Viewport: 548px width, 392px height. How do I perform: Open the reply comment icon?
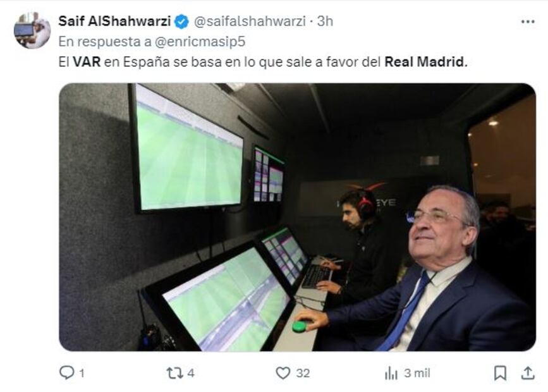[66, 373]
